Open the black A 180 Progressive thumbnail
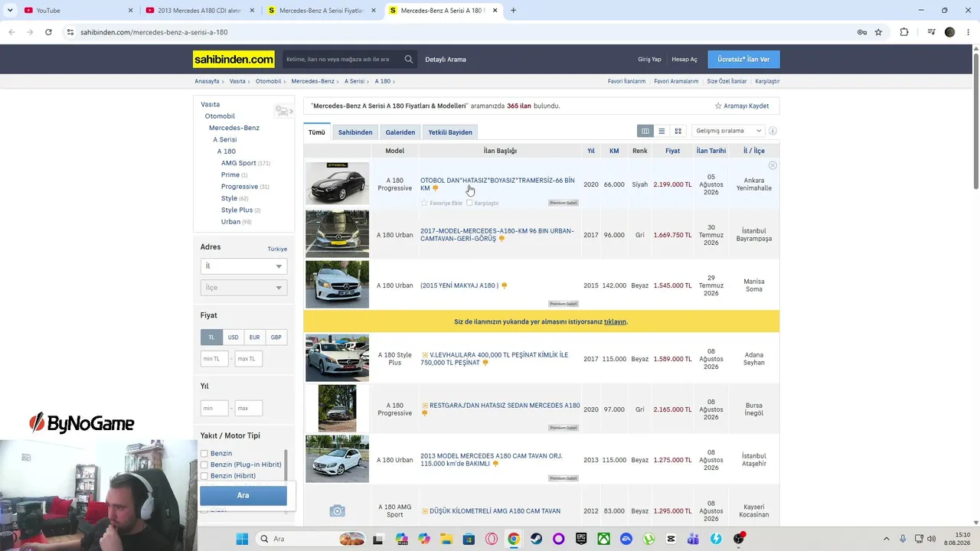 click(337, 184)
